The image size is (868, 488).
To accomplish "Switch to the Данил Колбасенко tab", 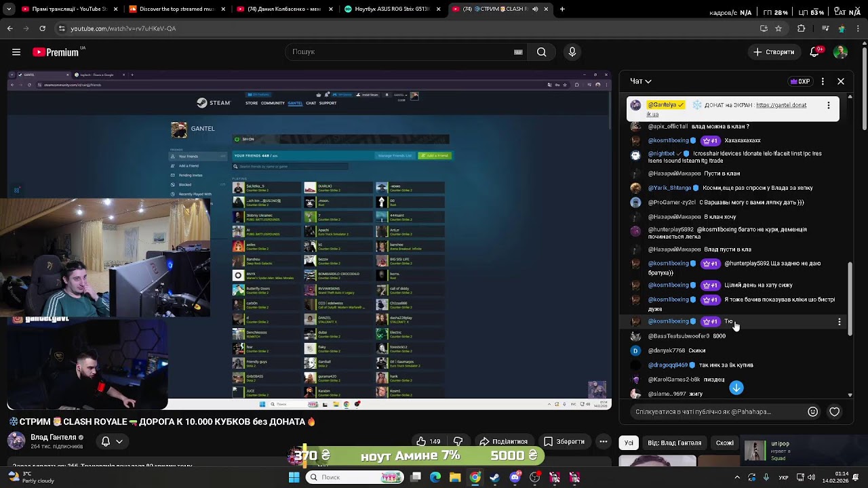I will tap(283, 9).
